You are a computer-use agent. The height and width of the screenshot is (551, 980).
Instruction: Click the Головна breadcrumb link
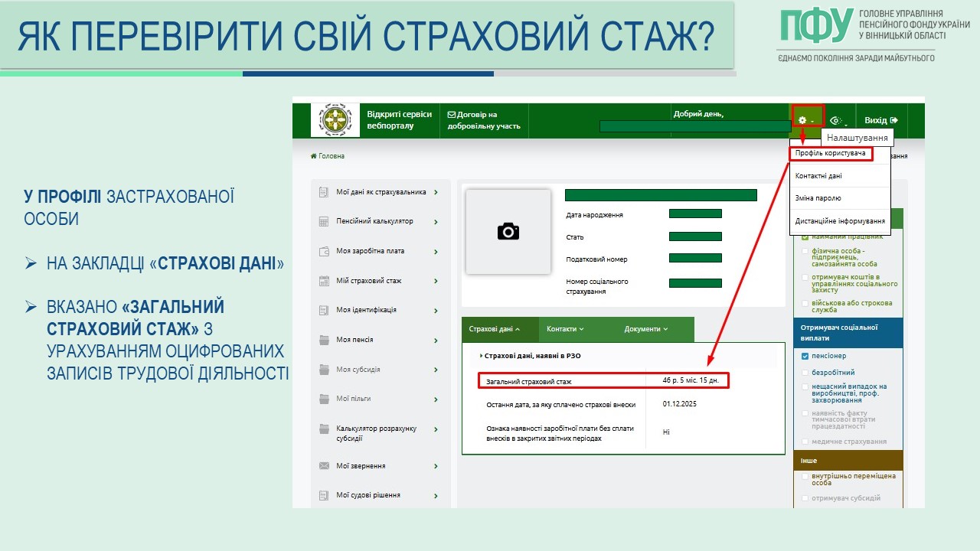(328, 156)
